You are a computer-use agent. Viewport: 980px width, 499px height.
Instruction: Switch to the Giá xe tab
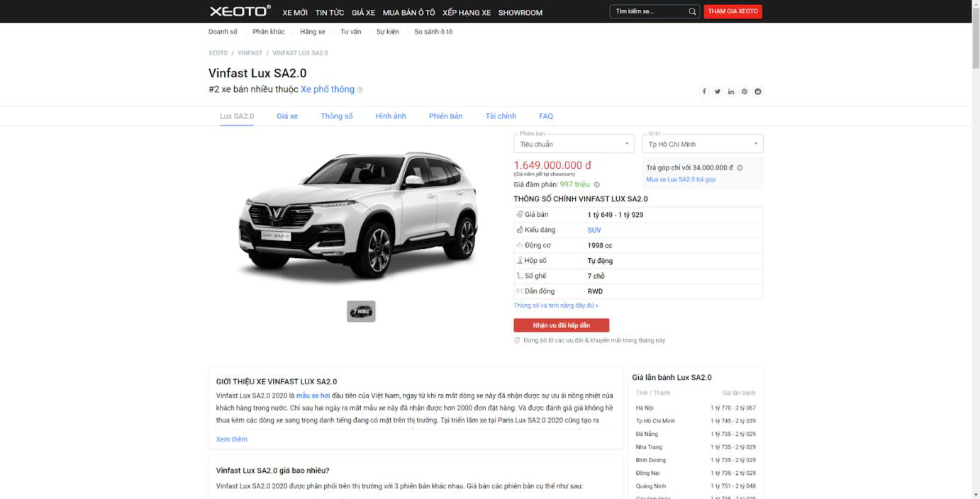pos(287,116)
